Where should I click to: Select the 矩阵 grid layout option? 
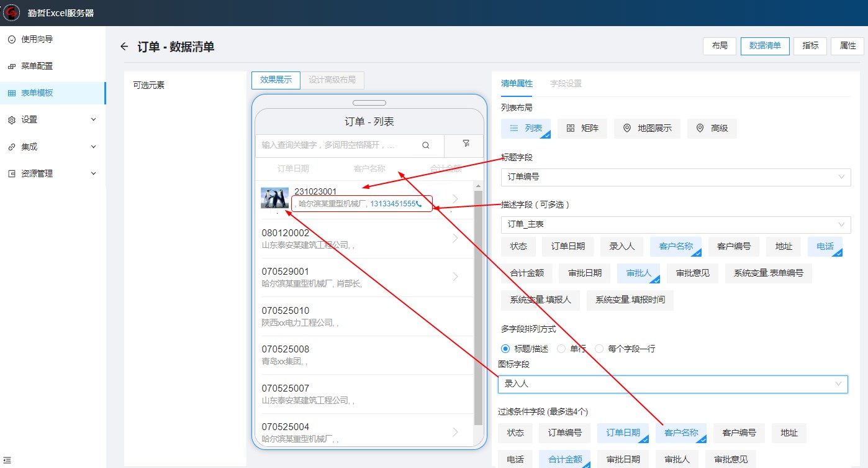[582, 128]
